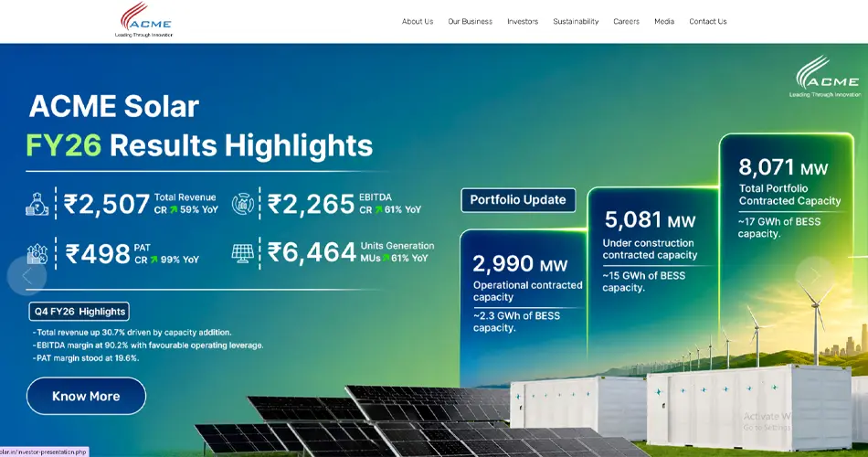
Task: Go to the next banner slide
Action: 815,275
